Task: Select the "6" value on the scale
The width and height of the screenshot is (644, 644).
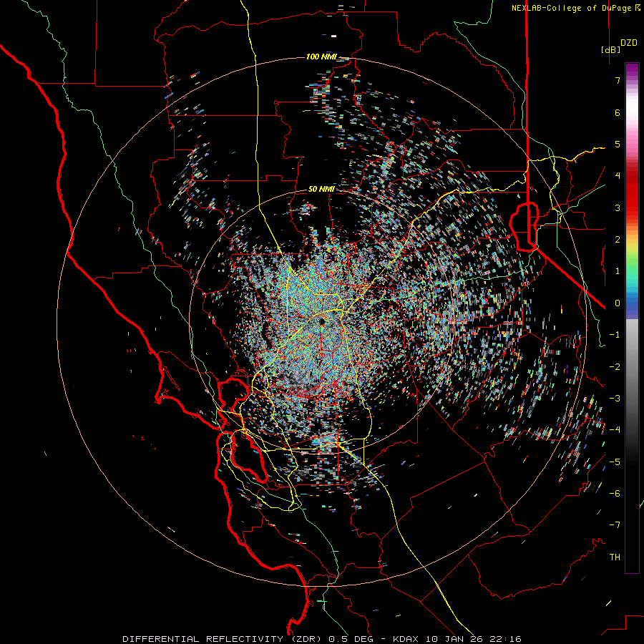Action: coord(618,112)
